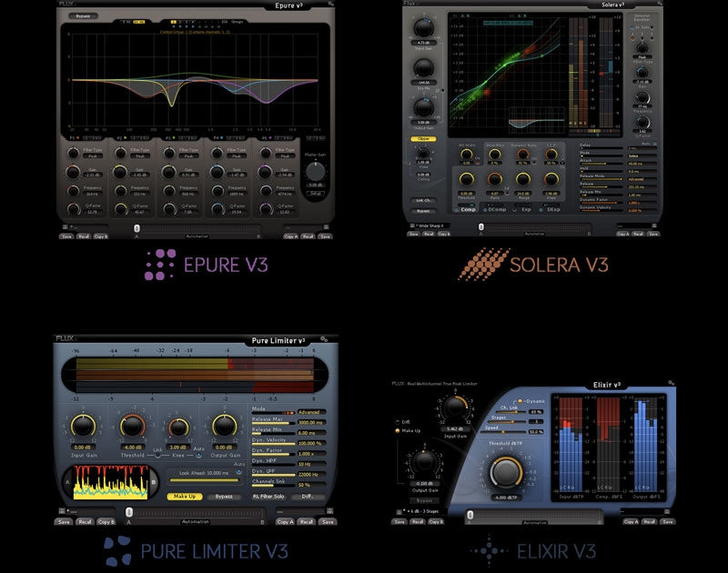This screenshot has height=573, width=728.
Task: Click the Epure F1 Filter Type knob
Action: click(73, 153)
